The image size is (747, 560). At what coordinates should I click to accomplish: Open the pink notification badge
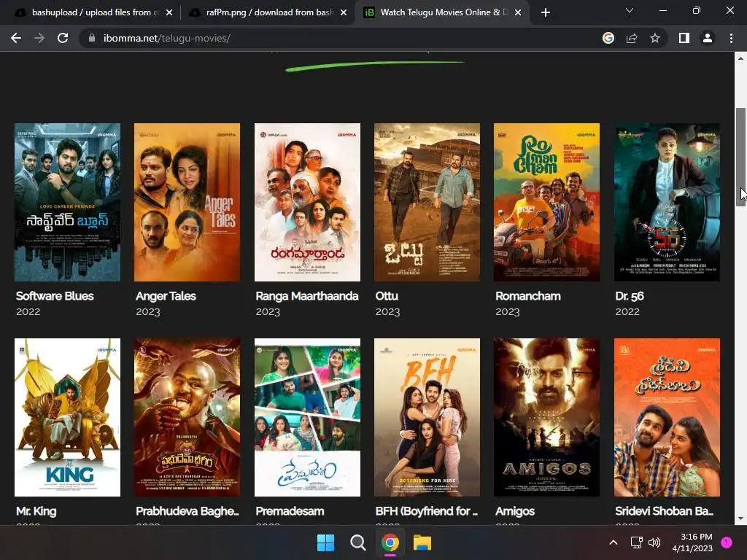pos(727,542)
